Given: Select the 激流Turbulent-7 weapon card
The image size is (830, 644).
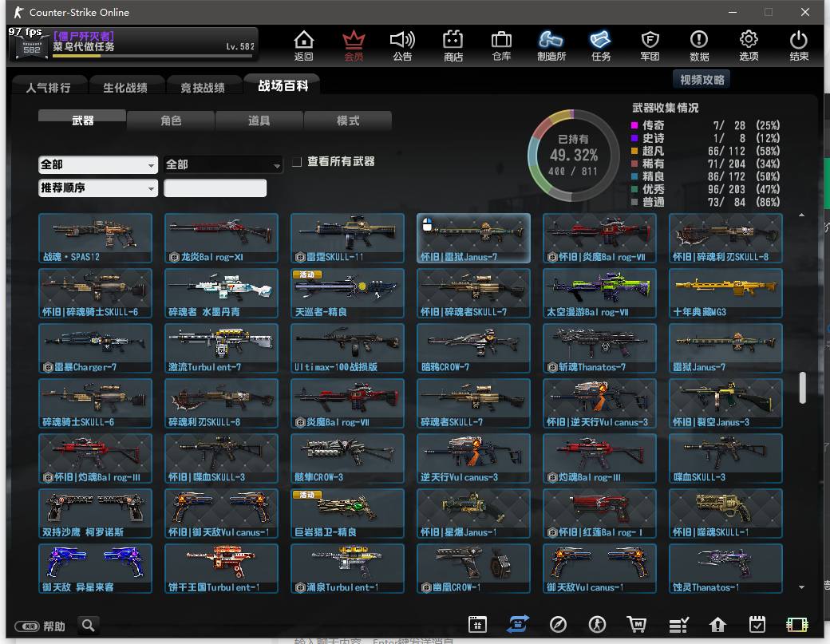Looking at the screenshot, I should click(221, 348).
